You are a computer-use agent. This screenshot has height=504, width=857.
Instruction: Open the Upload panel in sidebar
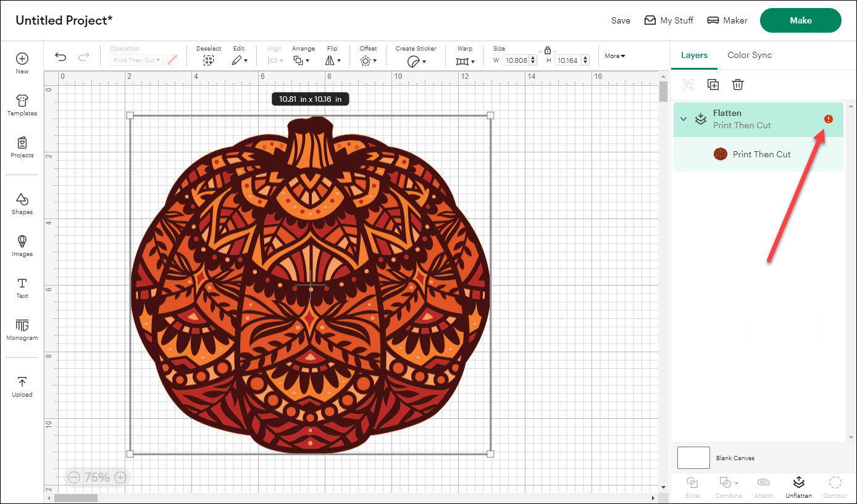pos(22,386)
